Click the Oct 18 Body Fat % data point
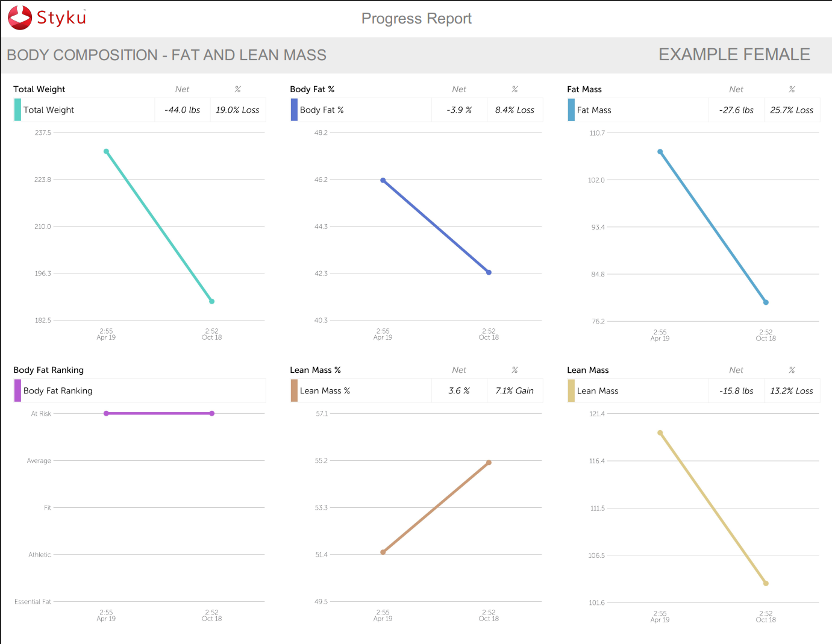832x644 pixels. pos(489,272)
